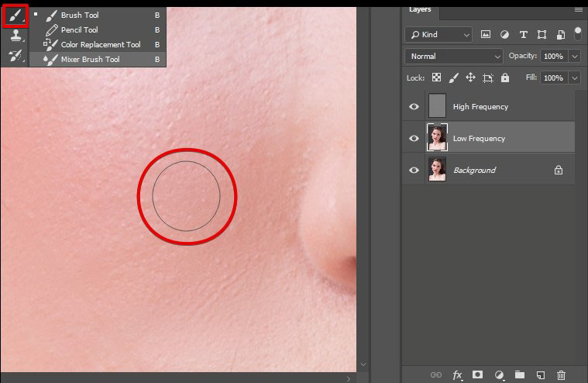Screen dimensions: 588x383
Task: Select the History Brush tool in toolbar
Action: tap(15, 56)
